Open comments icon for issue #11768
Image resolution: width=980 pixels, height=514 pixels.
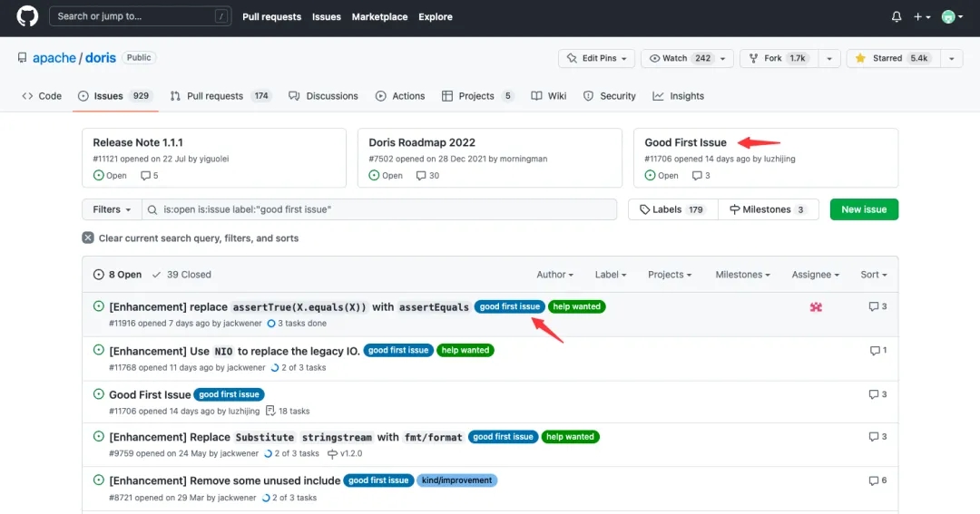[x=877, y=350]
